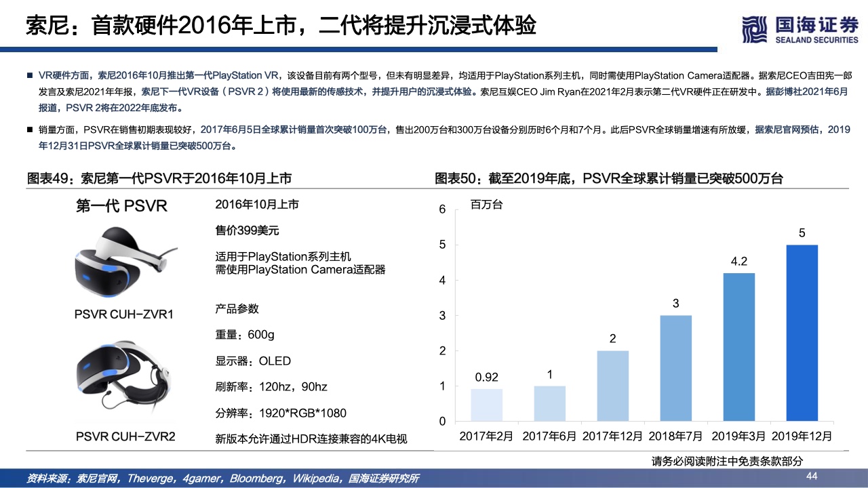Click data label '5' above the 2019年12月 bar

[802, 233]
